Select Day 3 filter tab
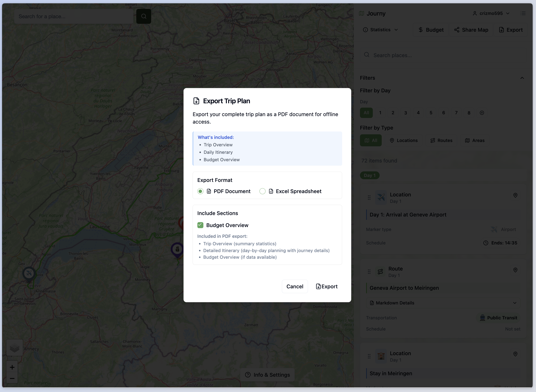Screen dimensions: 536x392 406,113
